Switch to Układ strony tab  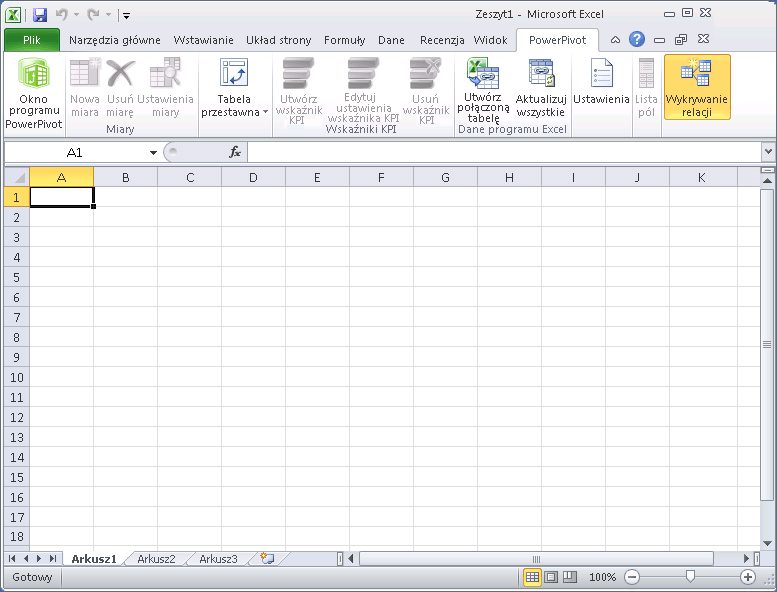(x=278, y=40)
